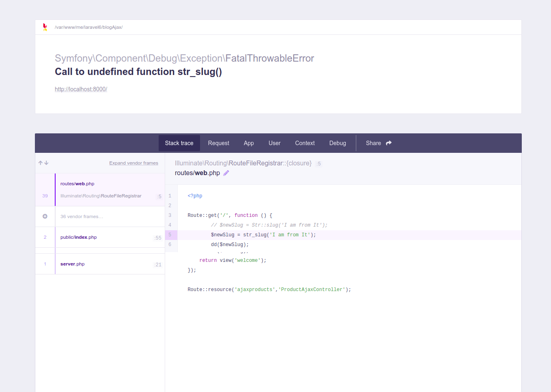Screen dimensions: 551x392
Task: Click the plus icon beside vendor frames
Action: [45, 216]
